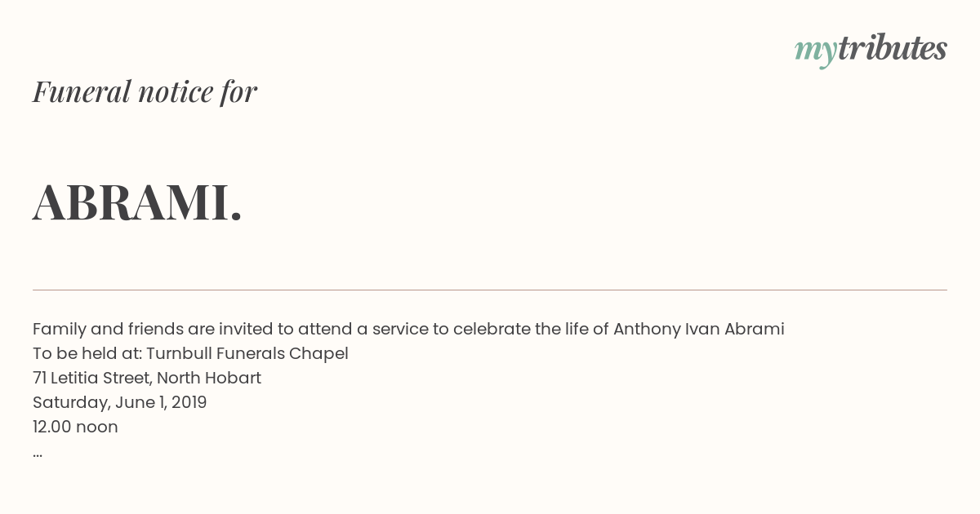
Task: Select the year 2019 in the date
Action: (x=189, y=402)
